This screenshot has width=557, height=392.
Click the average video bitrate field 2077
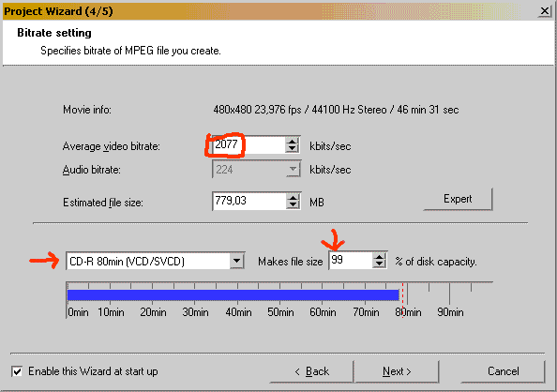[249, 144]
